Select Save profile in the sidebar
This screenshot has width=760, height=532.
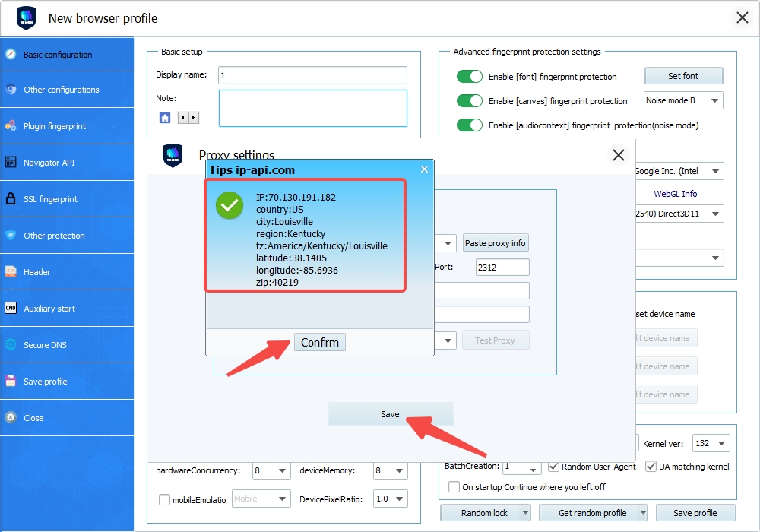pyautogui.click(x=45, y=382)
